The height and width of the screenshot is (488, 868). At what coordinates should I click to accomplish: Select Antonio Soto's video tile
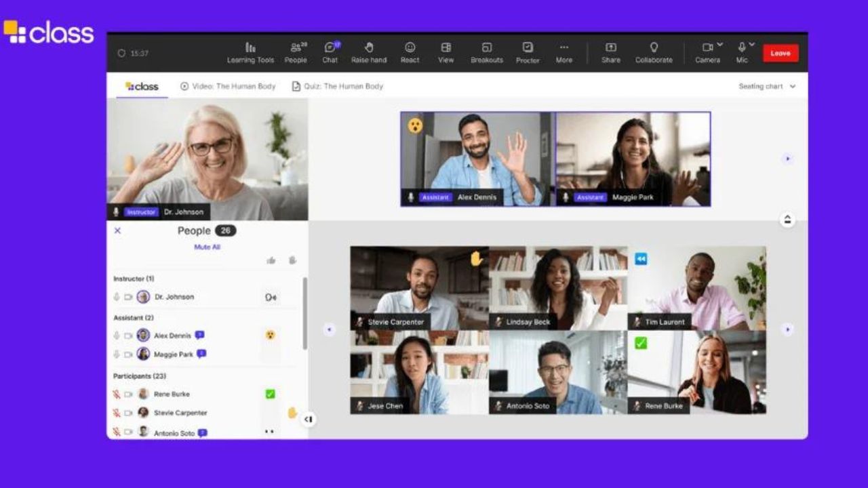click(x=558, y=372)
